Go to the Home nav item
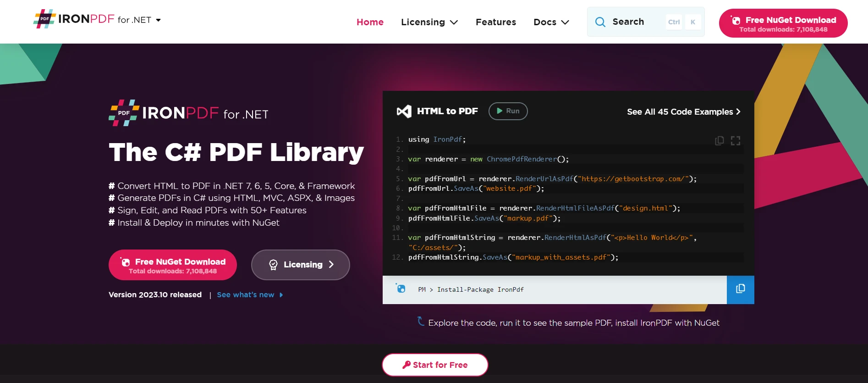The height and width of the screenshot is (383, 868). [x=370, y=22]
